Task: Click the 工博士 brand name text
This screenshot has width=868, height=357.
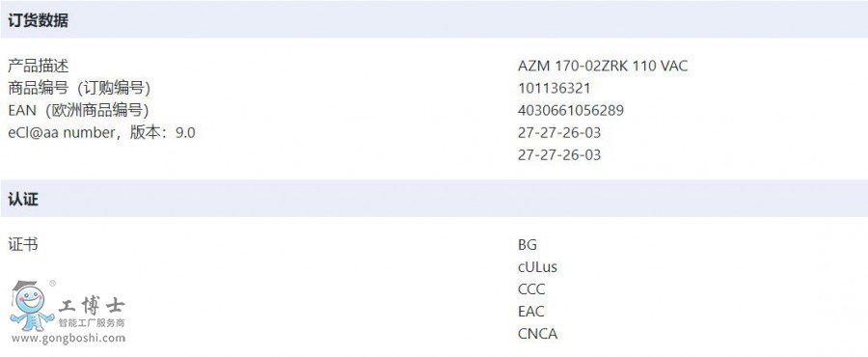Action: click(92, 306)
